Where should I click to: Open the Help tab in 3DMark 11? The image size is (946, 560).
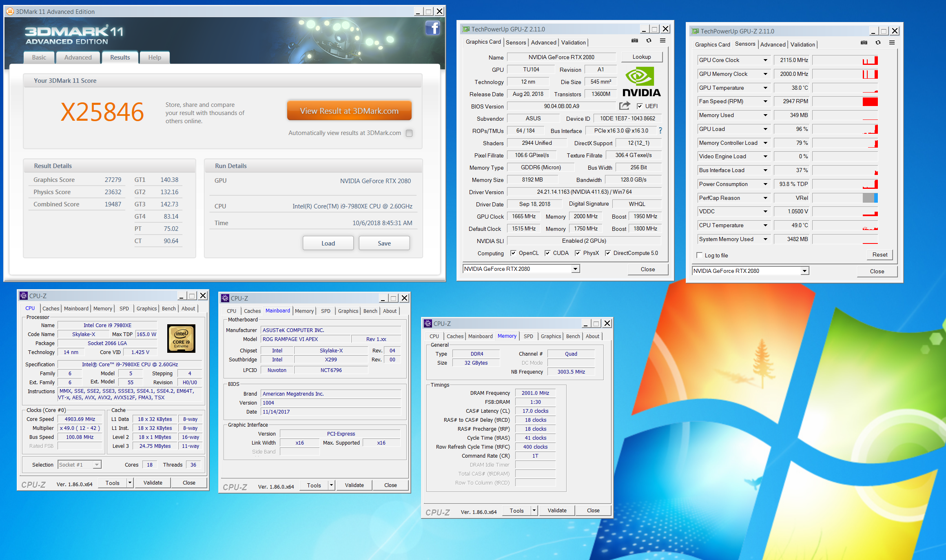[155, 58]
